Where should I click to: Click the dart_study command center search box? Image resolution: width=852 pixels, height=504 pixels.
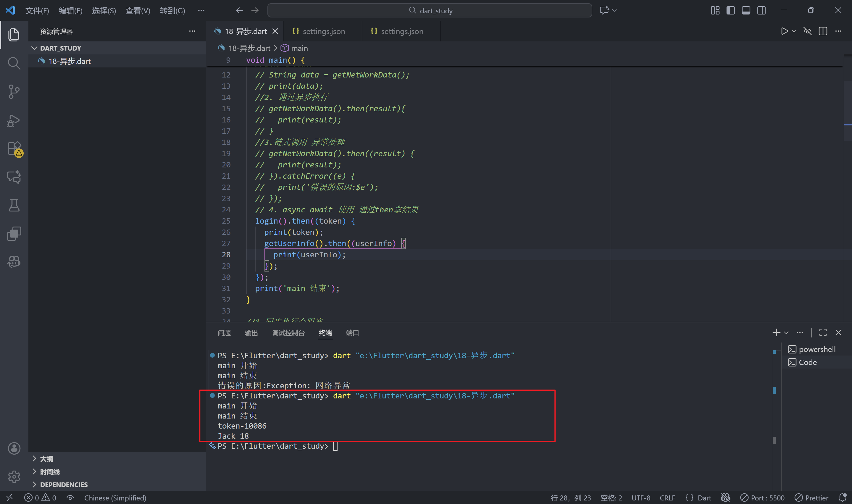point(430,11)
